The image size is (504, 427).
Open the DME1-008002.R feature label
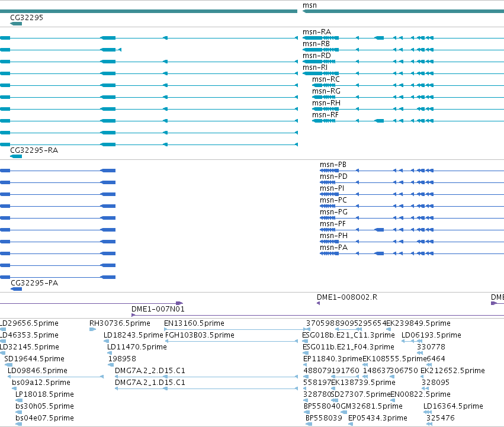[347, 297]
